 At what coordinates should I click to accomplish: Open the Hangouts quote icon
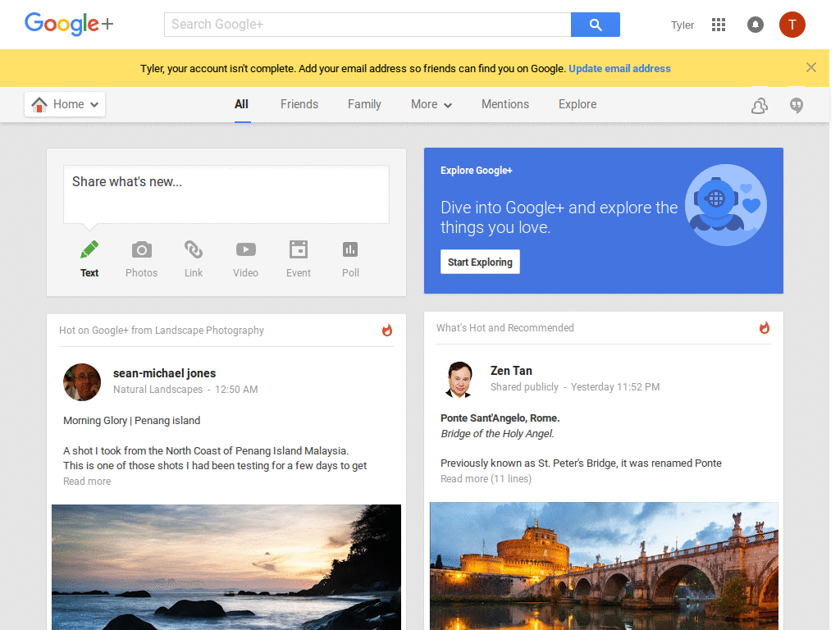pyautogui.click(x=797, y=106)
